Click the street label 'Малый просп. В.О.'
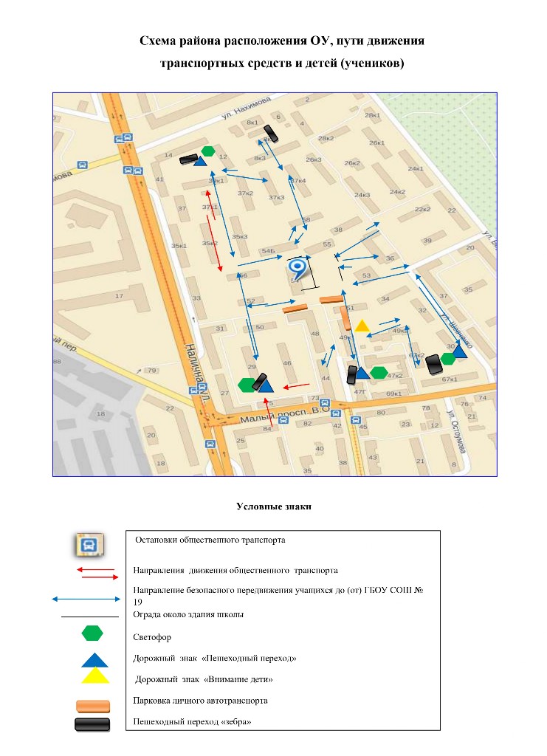The height and width of the screenshot is (756, 547). coord(285,415)
